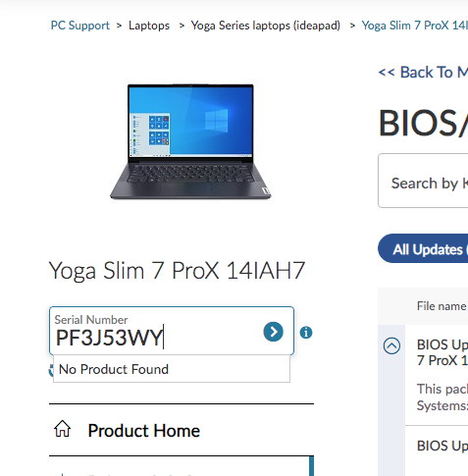Go to PC Support breadcrumb link
The image size is (468, 476).
tap(80, 26)
